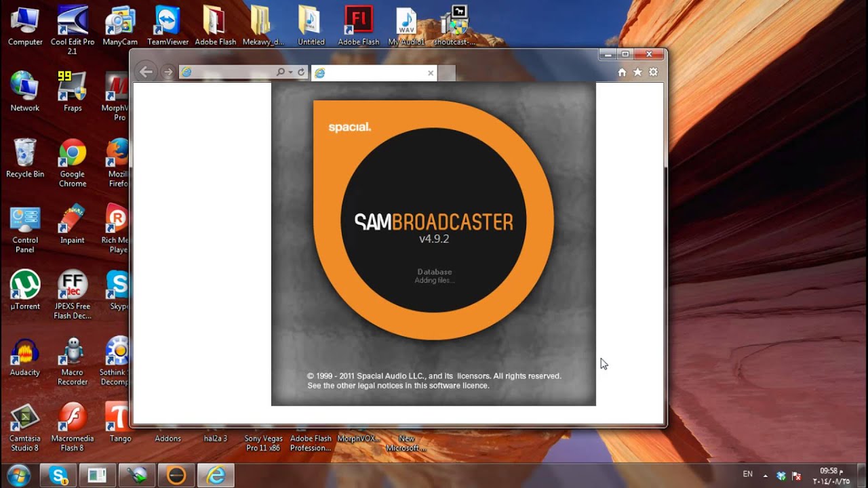868x488 pixels.
Task: Open the Mekawy_d folder icon
Action: click(263, 26)
